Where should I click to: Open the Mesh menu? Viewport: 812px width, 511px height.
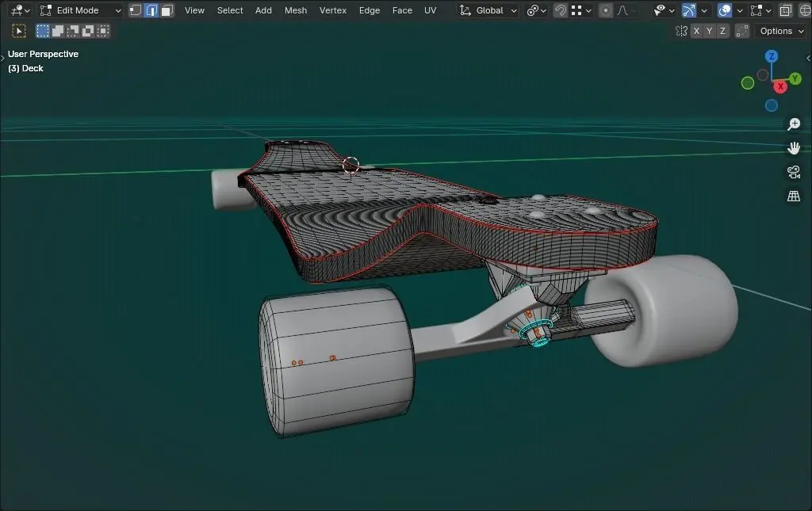[296, 10]
